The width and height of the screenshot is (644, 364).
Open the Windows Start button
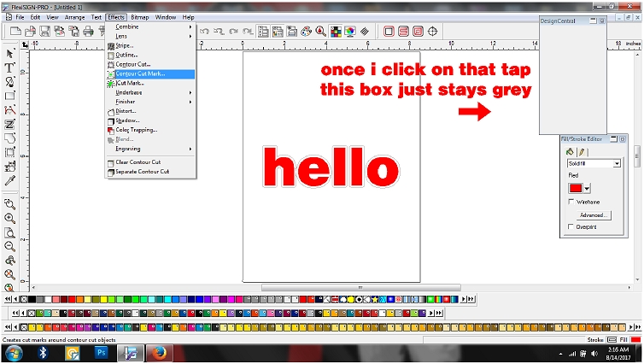click(x=15, y=353)
